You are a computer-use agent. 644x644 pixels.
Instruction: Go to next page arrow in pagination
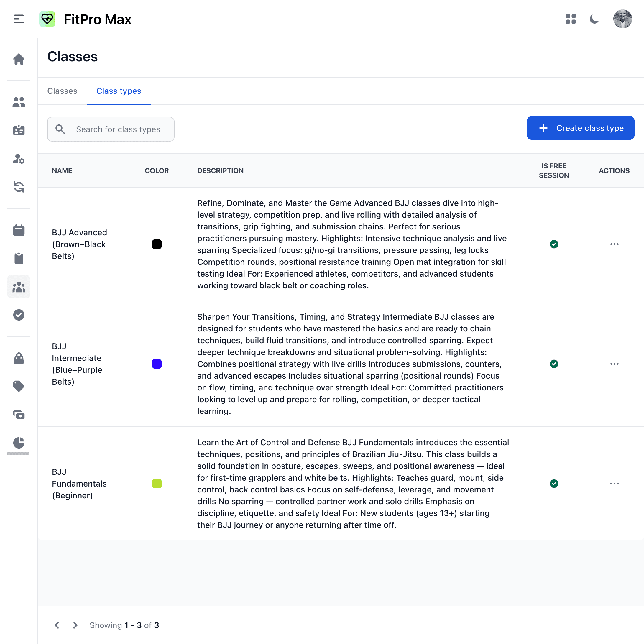click(x=75, y=625)
